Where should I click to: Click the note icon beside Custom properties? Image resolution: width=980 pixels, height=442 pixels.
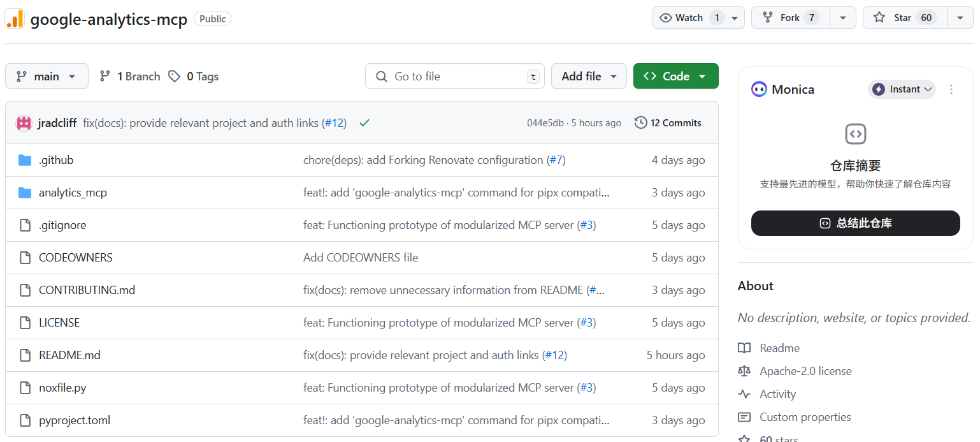tap(744, 417)
